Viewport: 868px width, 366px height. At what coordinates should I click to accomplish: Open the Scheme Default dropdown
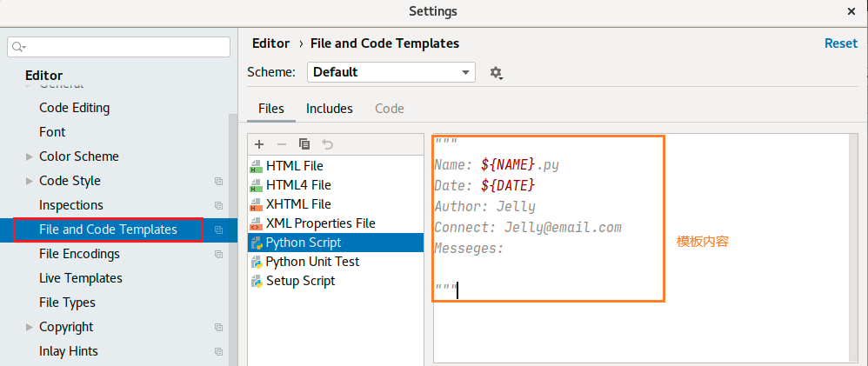point(391,72)
